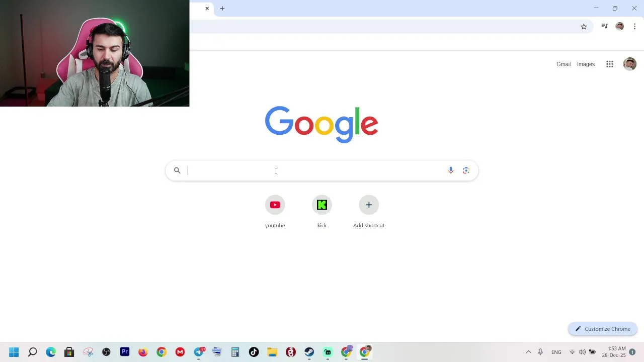Open Microsoft Store from the taskbar

click(69, 352)
